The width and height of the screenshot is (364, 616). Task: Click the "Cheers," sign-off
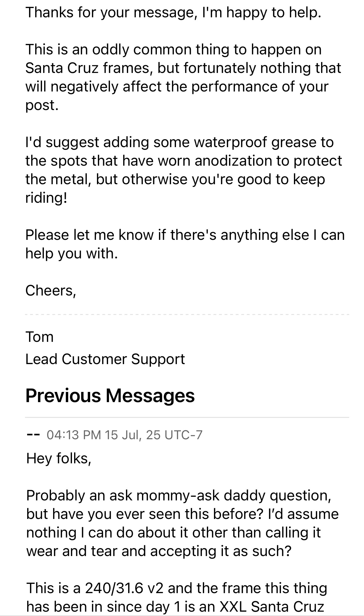point(51,290)
